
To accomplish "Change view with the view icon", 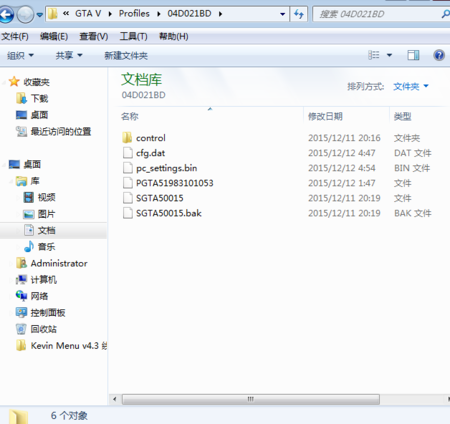I will [374, 55].
